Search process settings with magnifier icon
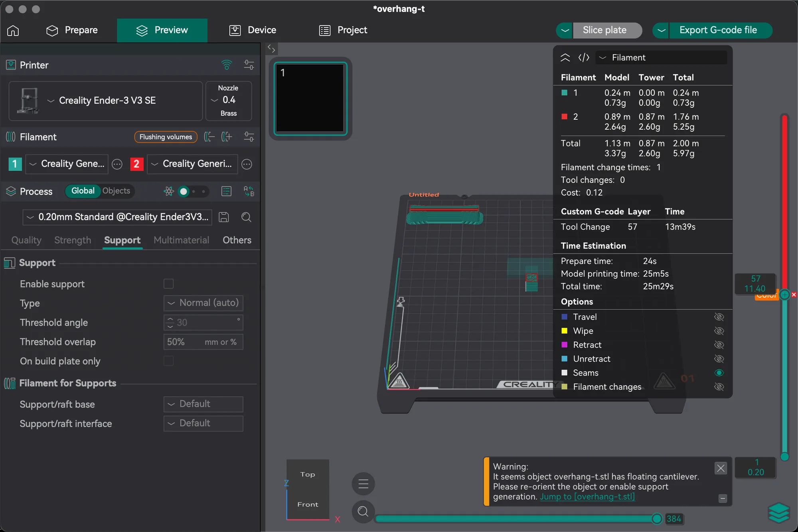This screenshot has height=532, width=798. pyautogui.click(x=246, y=217)
